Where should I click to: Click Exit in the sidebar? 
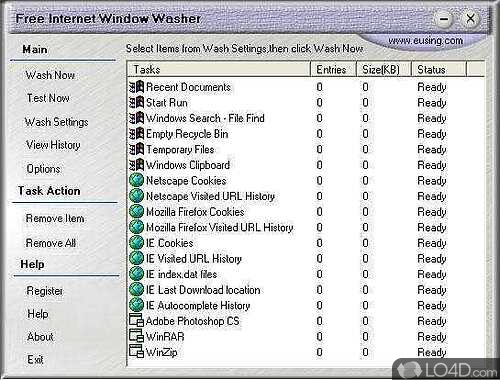pyautogui.click(x=35, y=360)
